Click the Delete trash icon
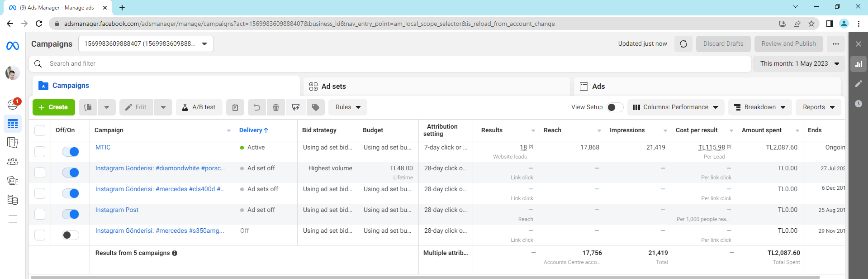This screenshot has height=279, width=868. pos(276,107)
